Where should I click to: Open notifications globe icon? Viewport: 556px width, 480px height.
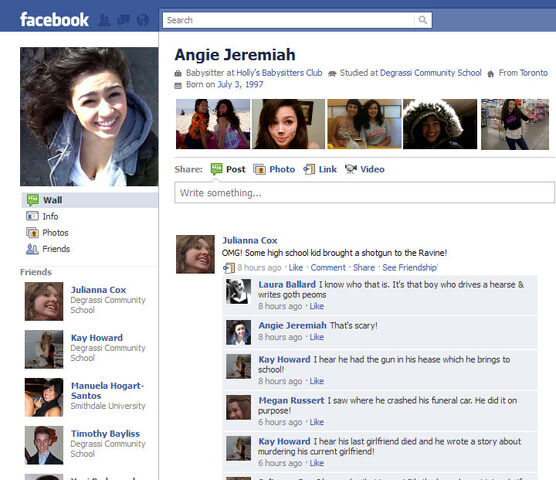tap(143, 20)
